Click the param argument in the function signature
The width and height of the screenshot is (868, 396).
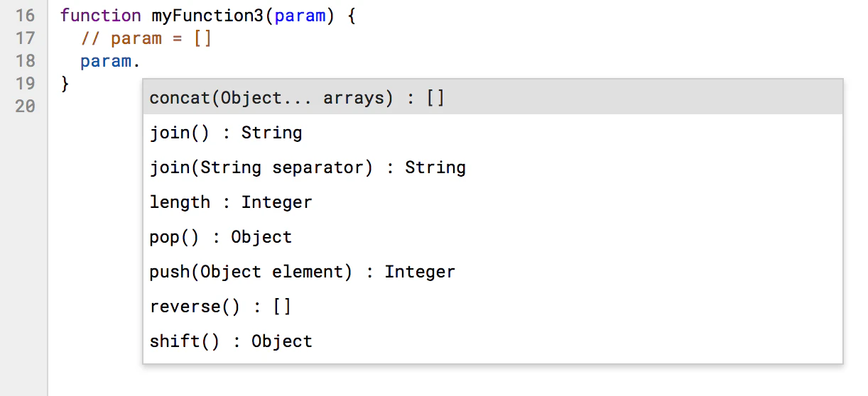point(300,16)
